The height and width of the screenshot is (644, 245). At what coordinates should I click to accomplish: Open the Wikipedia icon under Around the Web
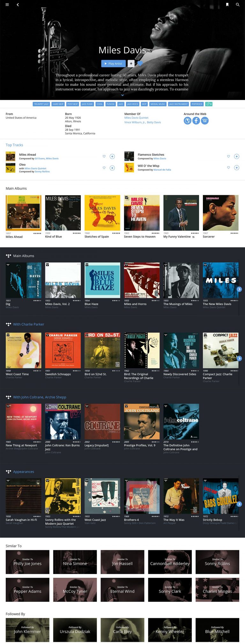205,121
